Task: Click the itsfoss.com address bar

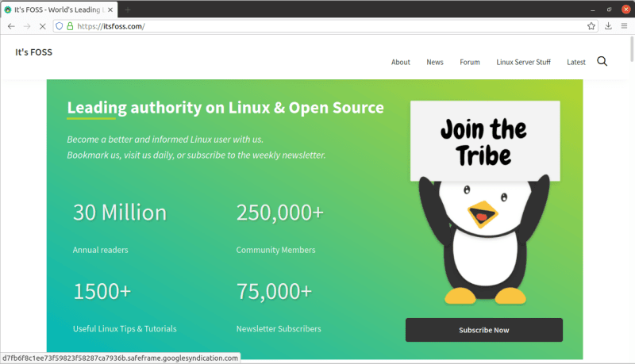Action: pyautogui.click(x=317, y=26)
